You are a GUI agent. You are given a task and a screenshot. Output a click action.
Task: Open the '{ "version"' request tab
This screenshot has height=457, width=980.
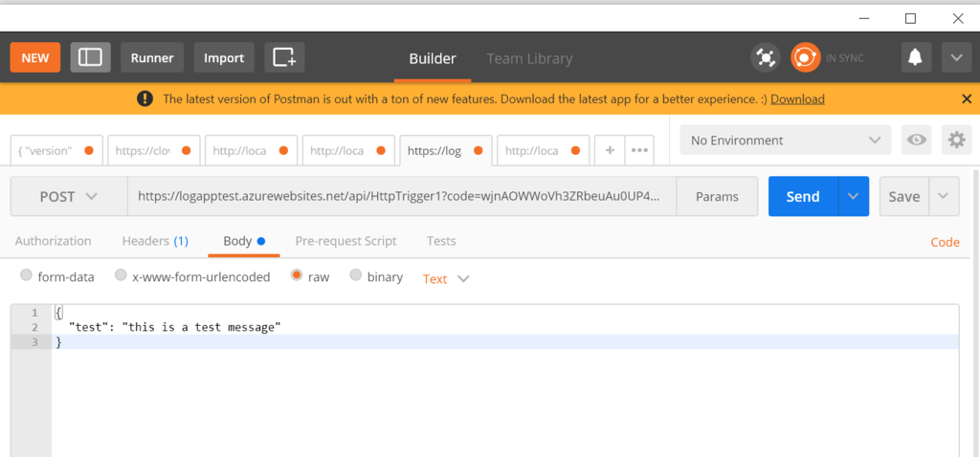(56, 150)
